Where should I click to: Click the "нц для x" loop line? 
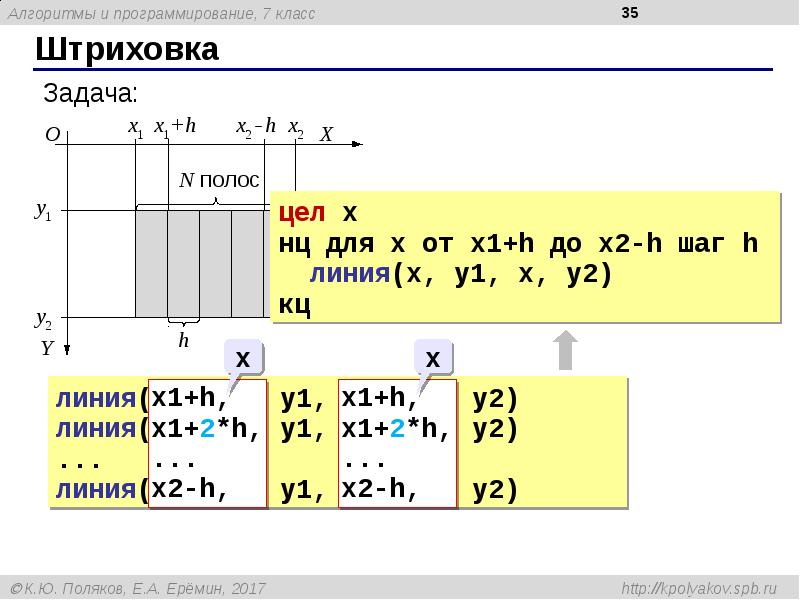(x=518, y=244)
